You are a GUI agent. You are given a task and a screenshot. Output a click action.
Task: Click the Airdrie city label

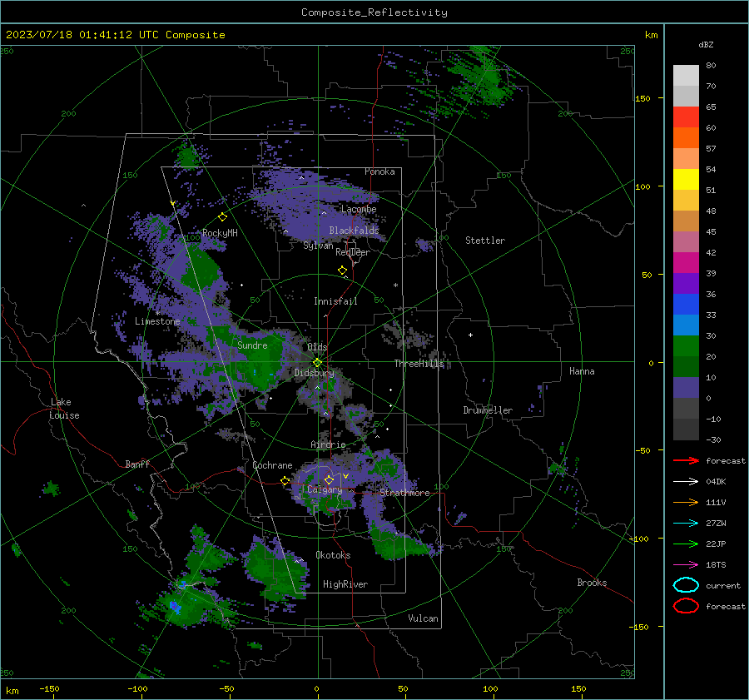pyautogui.click(x=328, y=444)
